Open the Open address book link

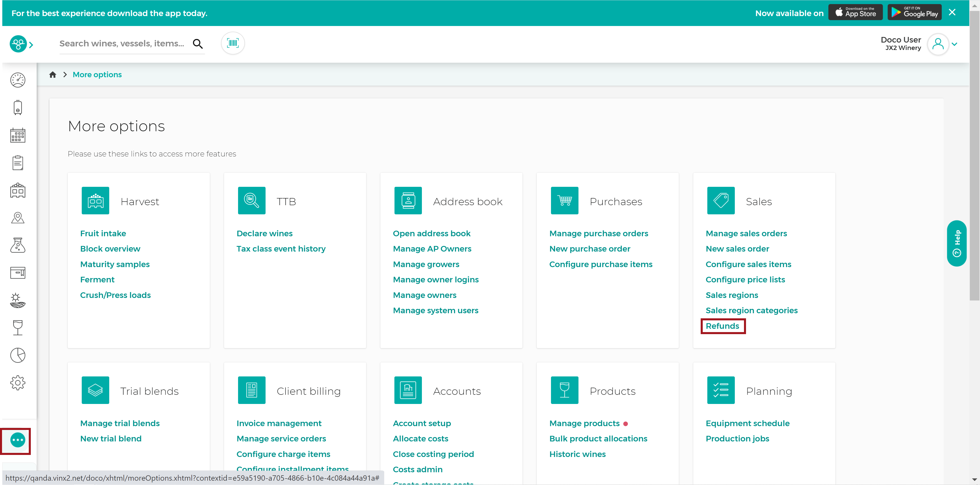tap(432, 233)
